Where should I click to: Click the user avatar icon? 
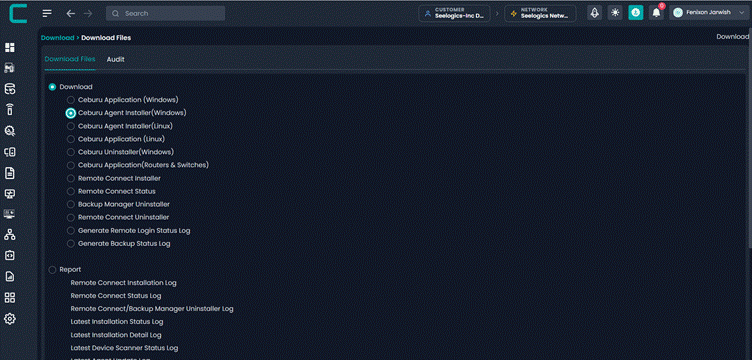678,13
